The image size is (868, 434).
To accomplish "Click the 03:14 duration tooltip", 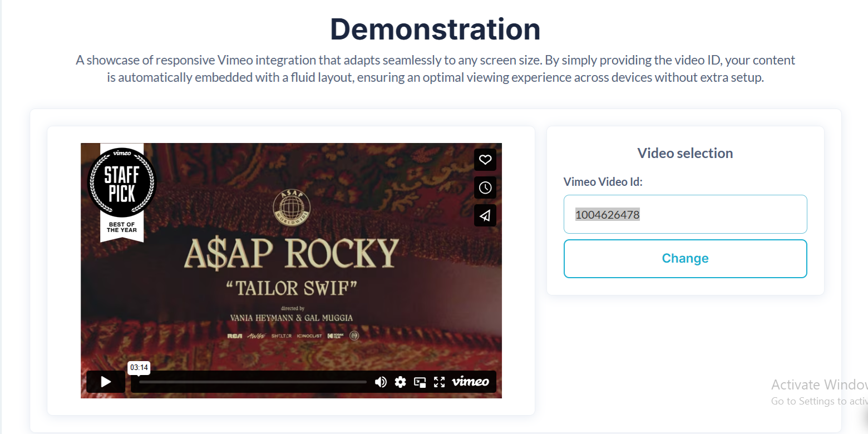I will click(x=139, y=368).
